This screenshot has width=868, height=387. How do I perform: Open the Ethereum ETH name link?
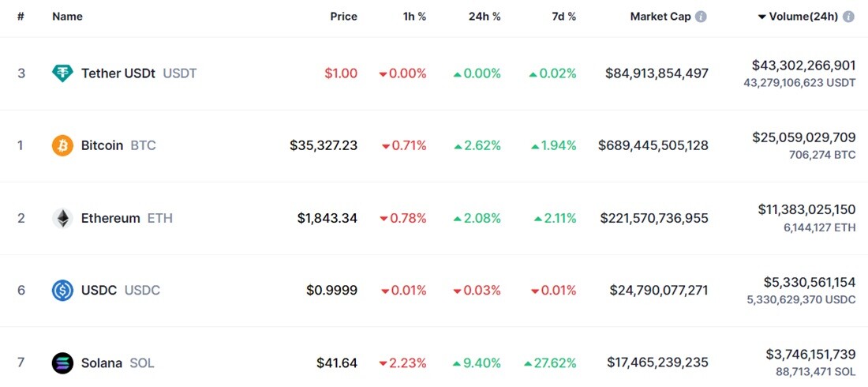pos(127,219)
